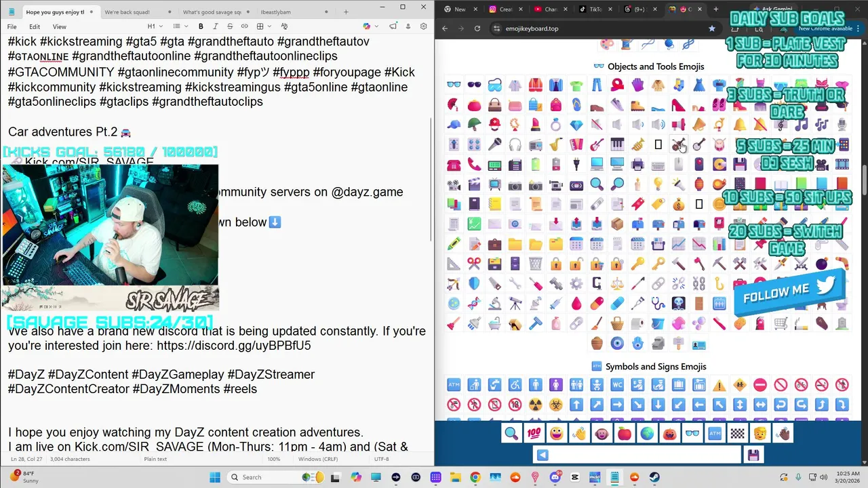The width and height of the screenshot is (868, 488).
Task: Reload the Chrome page
Action: click(477, 28)
